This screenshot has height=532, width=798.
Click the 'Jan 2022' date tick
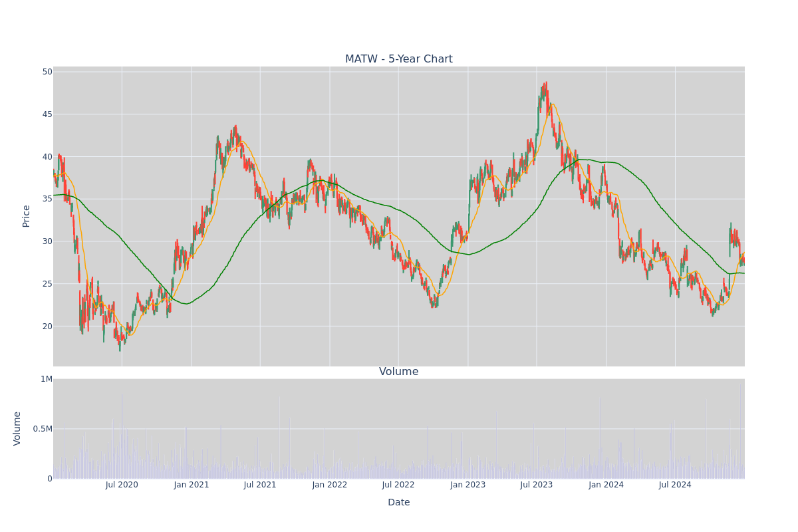tap(330, 485)
